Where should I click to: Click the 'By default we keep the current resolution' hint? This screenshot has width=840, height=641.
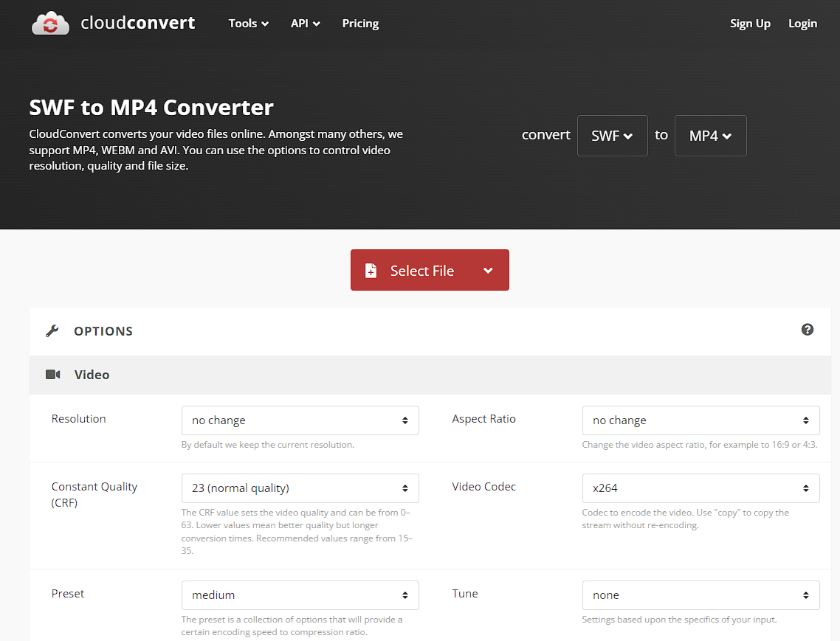(x=268, y=445)
